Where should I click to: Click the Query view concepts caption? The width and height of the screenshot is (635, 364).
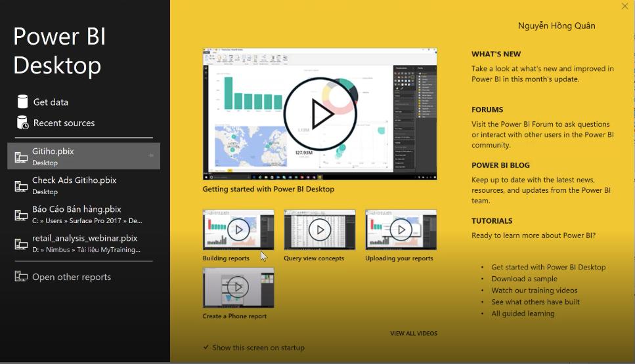[314, 258]
